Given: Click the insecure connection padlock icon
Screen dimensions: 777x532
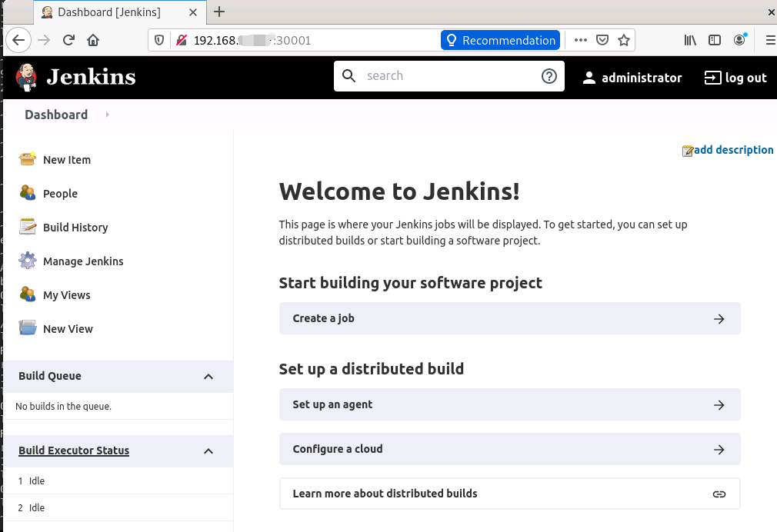Looking at the screenshot, I should [x=182, y=40].
